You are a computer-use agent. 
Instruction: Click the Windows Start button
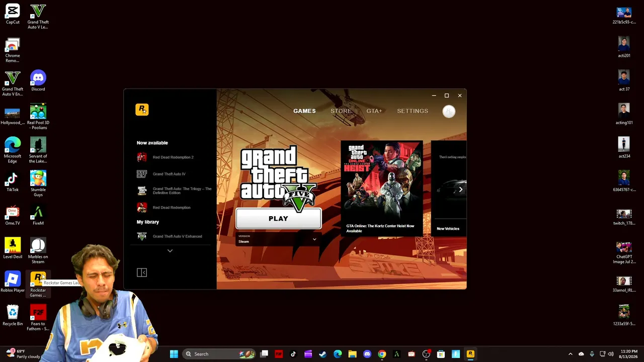click(174, 354)
